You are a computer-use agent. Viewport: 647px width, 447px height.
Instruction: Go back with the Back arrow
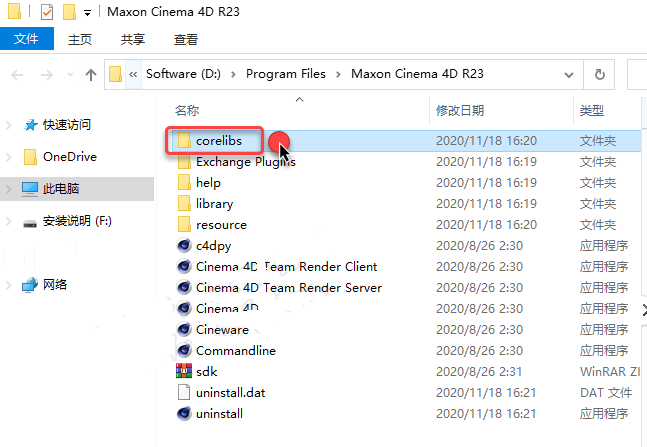point(17,75)
